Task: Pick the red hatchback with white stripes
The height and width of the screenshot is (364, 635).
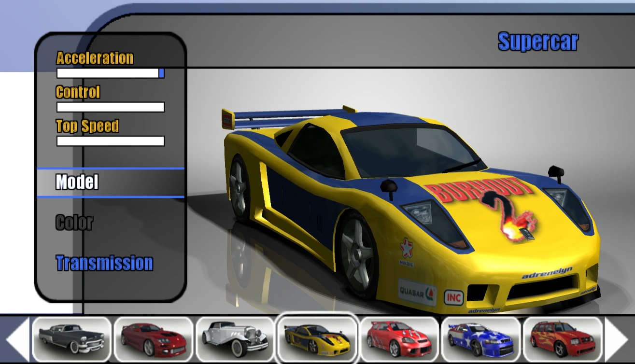Action: 399,339
